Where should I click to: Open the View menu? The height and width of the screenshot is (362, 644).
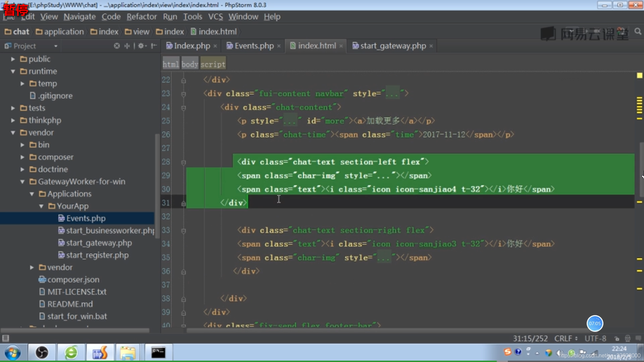(x=49, y=17)
